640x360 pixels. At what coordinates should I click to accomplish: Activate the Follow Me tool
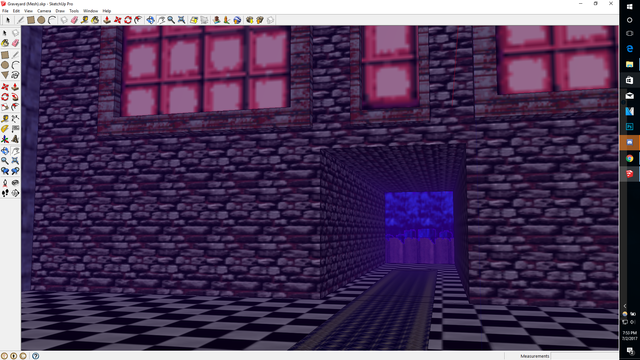point(15,97)
